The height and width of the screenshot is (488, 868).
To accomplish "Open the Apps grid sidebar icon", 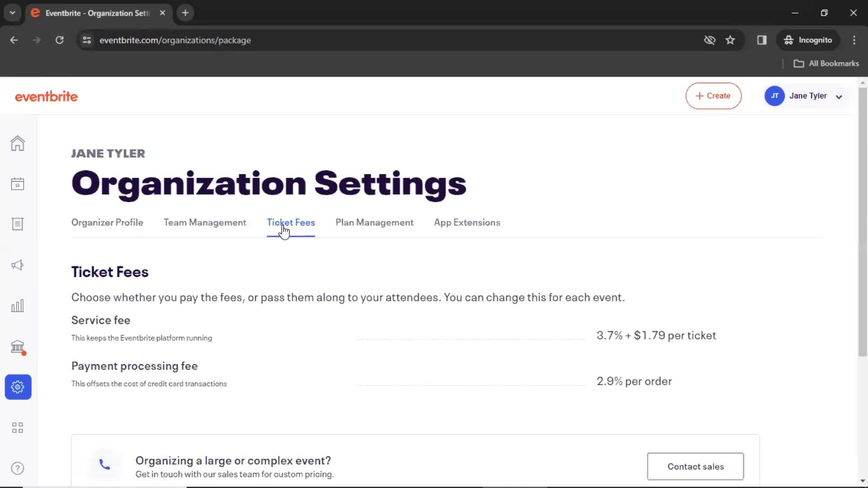I will click(18, 428).
